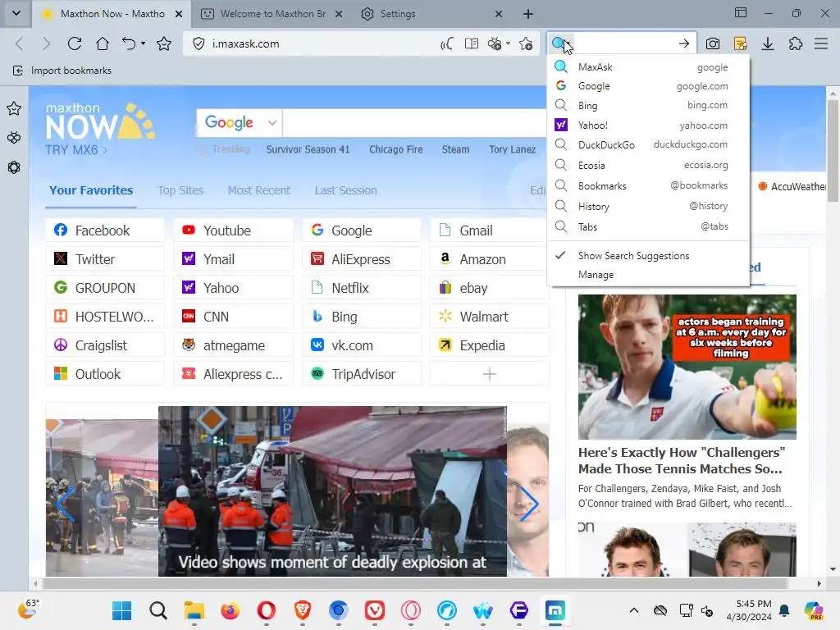Open the favorites star in left sidebar
The image size is (840, 630).
coord(14,109)
